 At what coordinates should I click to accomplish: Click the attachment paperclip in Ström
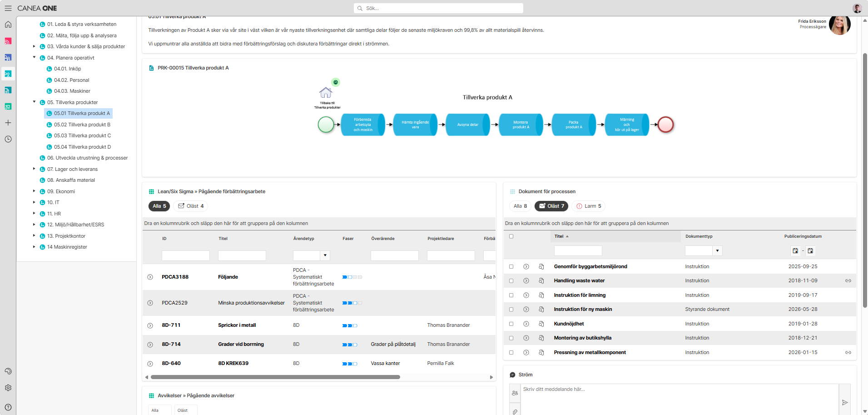point(515,412)
